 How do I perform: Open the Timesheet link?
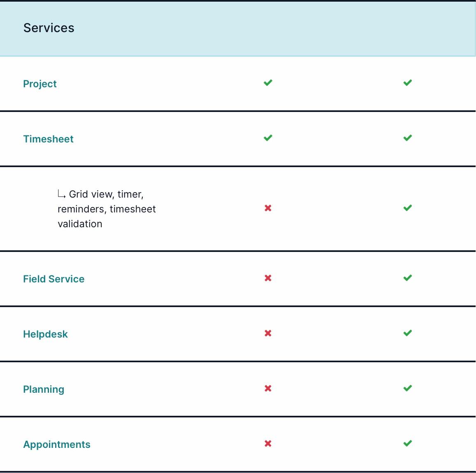tap(48, 139)
